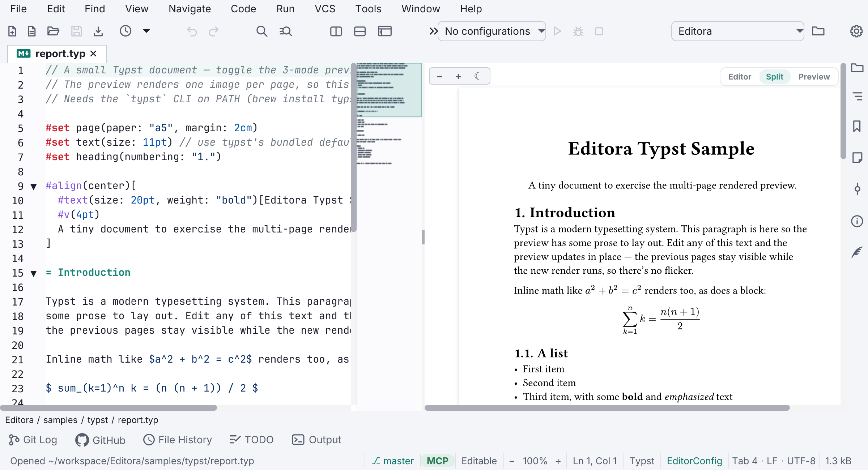Open the Editora project dropdown
This screenshot has width=868, height=470.
tap(737, 31)
